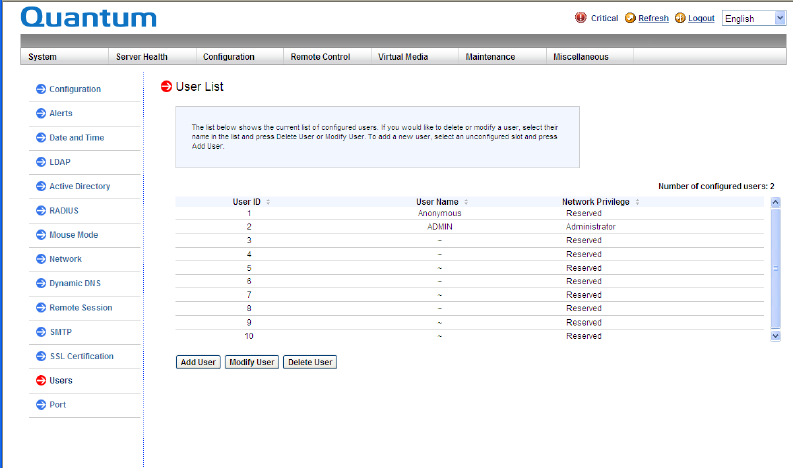This screenshot has height=468, width=793.
Task: Click the user list scroll down arrow
Action: (x=775, y=336)
